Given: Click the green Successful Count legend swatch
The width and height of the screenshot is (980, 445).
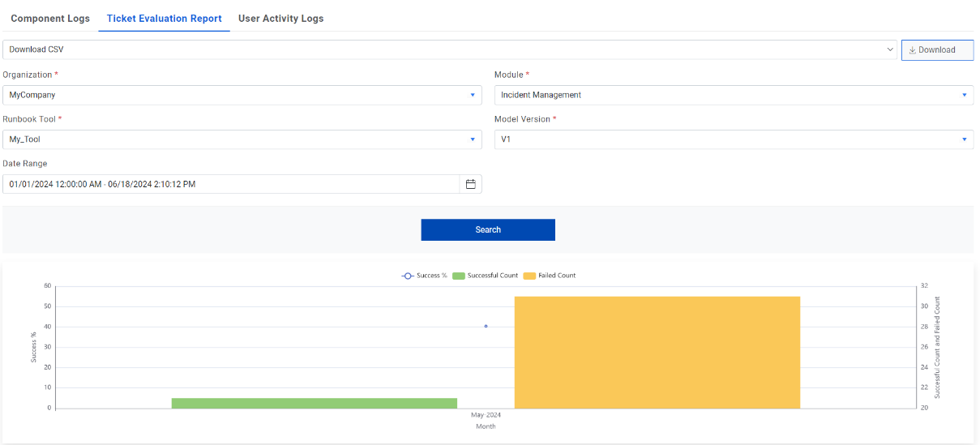Looking at the screenshot, I should pyautogui.click(x=459, y=276).
